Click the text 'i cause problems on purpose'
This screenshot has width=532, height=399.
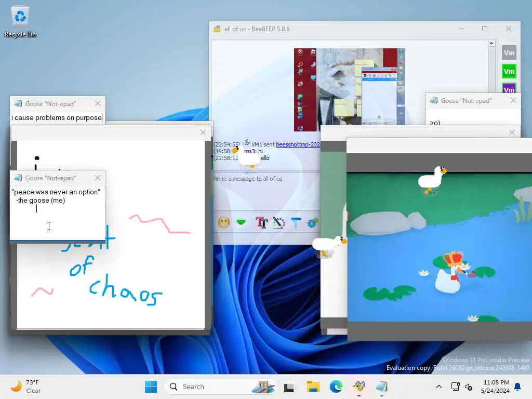click(57, 118)
